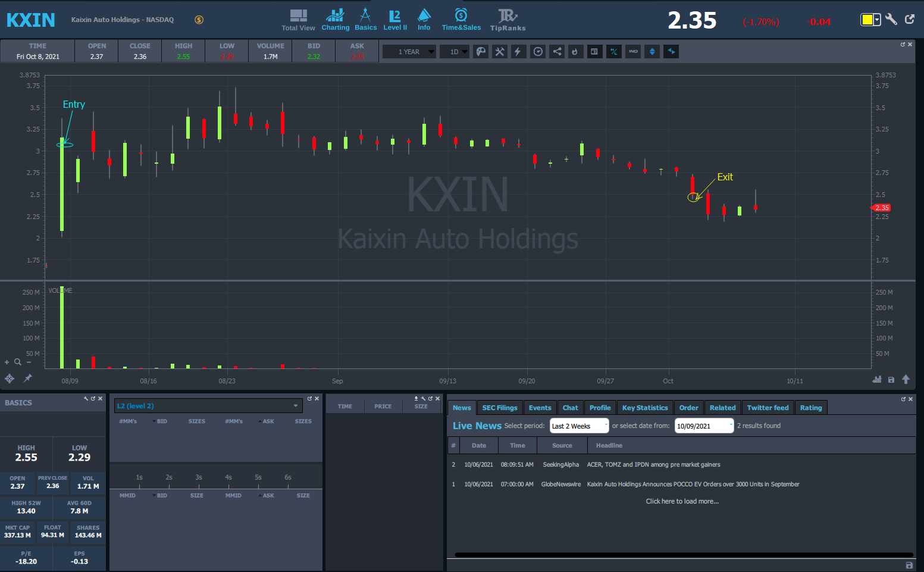Switch to the Chat tab
Image resolution: width=924 pixels, height=572 pixels.
click(571, 408)
